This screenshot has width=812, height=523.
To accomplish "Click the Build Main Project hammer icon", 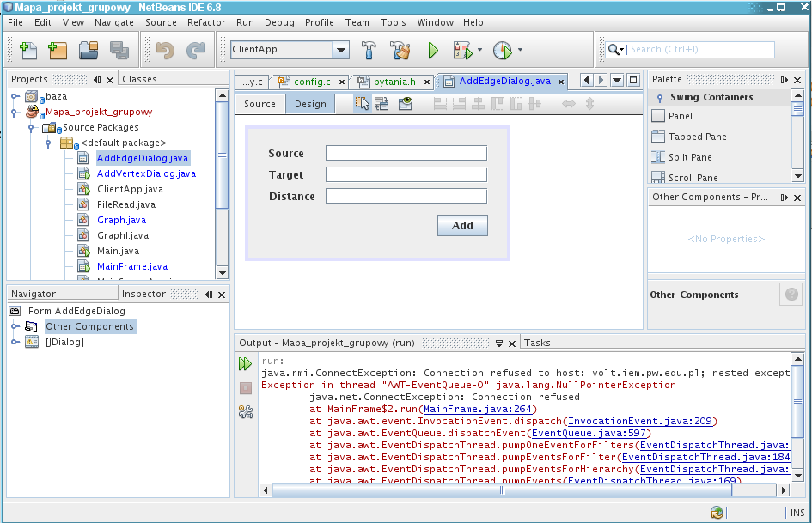I will coord(369,50).
